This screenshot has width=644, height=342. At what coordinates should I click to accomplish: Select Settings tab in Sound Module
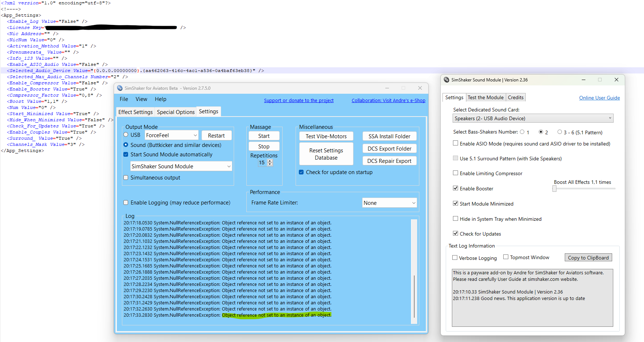[454, 97]
